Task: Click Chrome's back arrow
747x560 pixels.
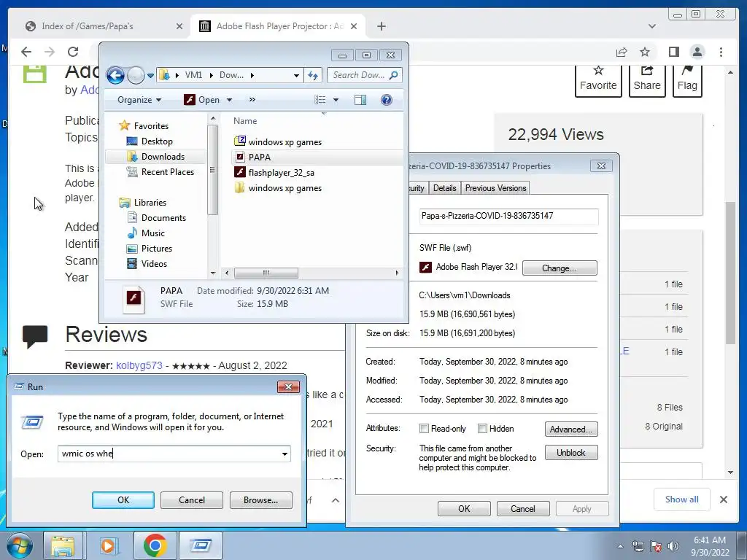Action: tap(26, 52)
